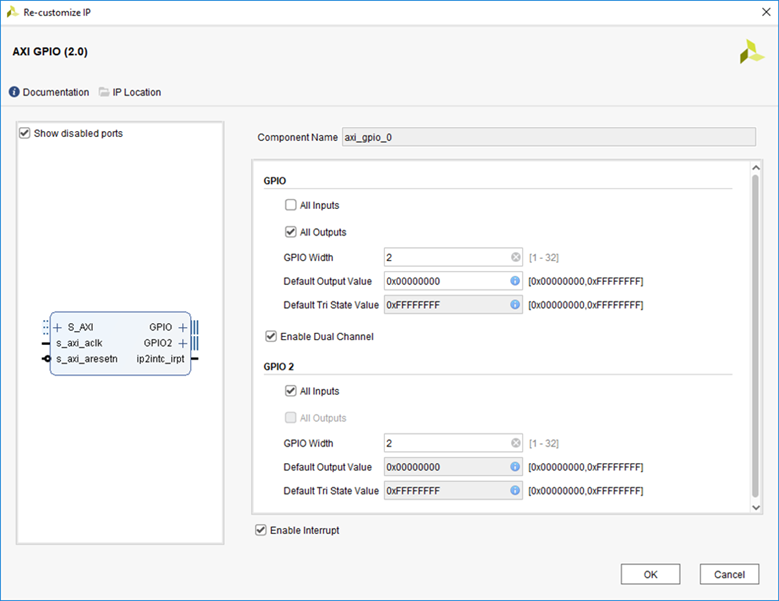779x601 pixels.
Task: Open the Documentation info icon
Action: 14,92
